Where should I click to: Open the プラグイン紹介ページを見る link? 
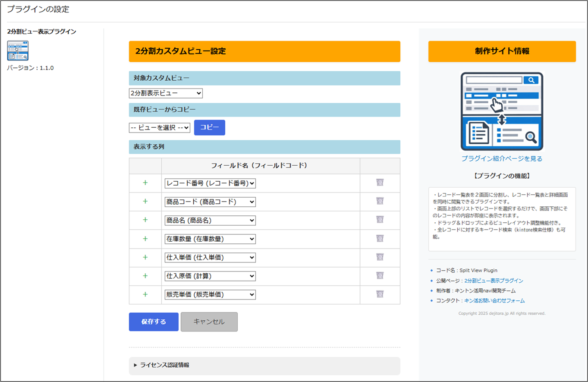[x=502, y=159]
